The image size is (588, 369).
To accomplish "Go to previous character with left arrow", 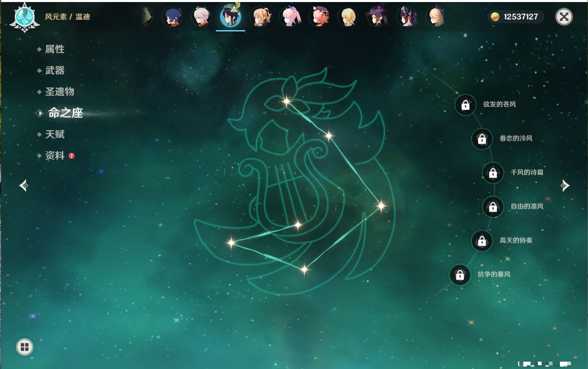I will (x=24, y=186).
